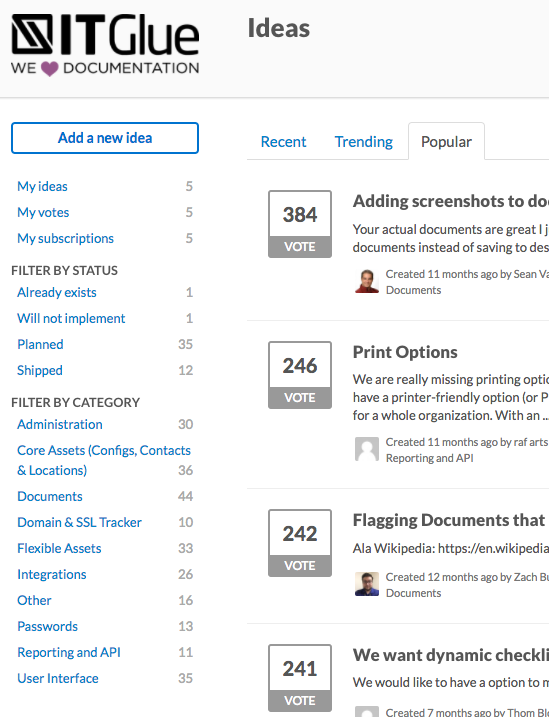Click the IT Glue logo

[105, 45]
